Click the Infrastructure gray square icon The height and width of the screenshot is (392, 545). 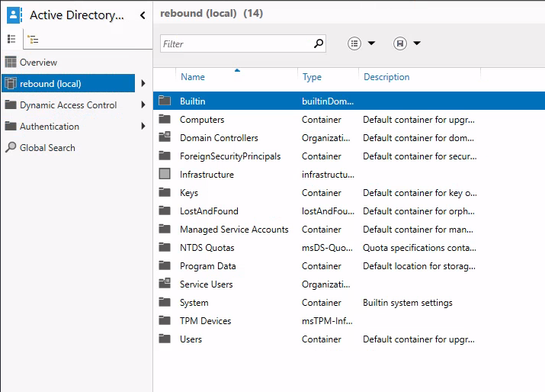pos(165,174)
